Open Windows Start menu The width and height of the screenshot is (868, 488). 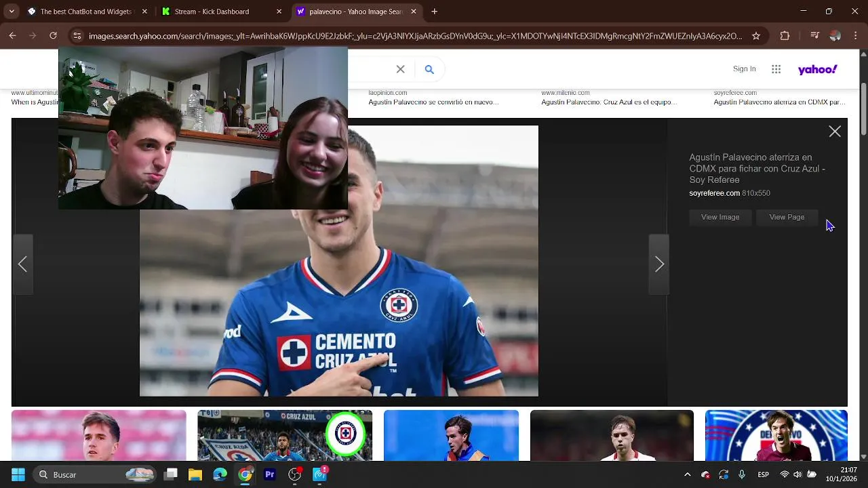click(x=18, y=474)
